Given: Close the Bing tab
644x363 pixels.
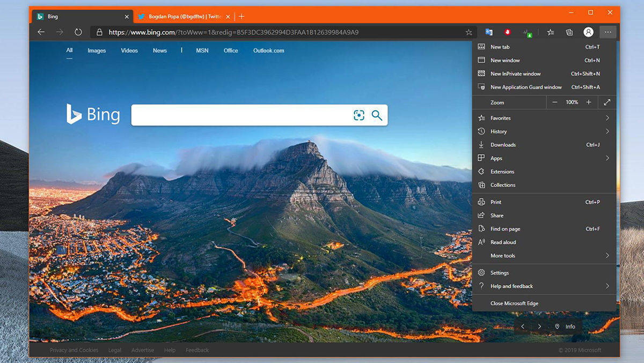Looking at the screenshot, I should pyautogui.click(x=127, y=17).
